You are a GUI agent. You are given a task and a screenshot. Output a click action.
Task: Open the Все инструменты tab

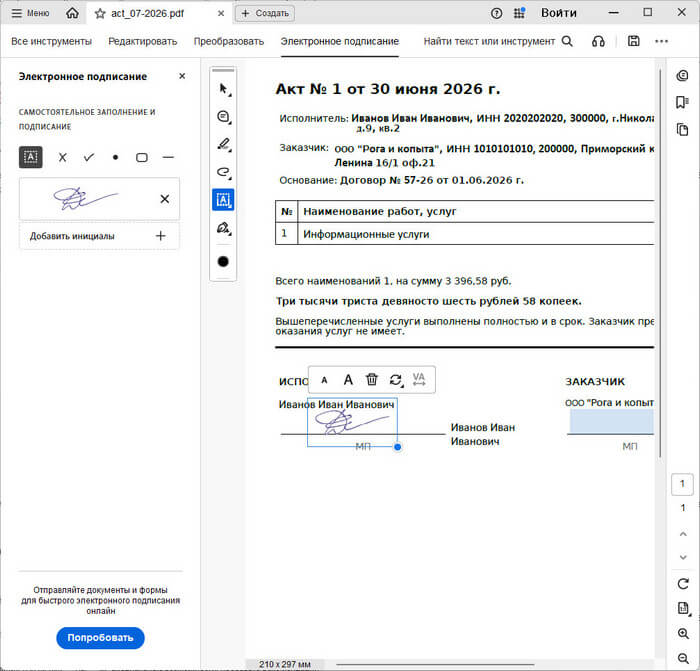51,41
